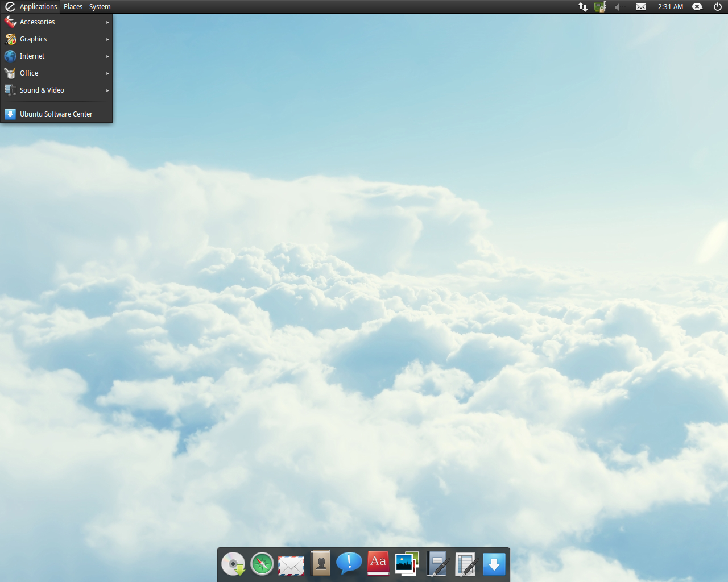
Task: Launch the spreadsheet app in the dock
Action: [465, 565]
